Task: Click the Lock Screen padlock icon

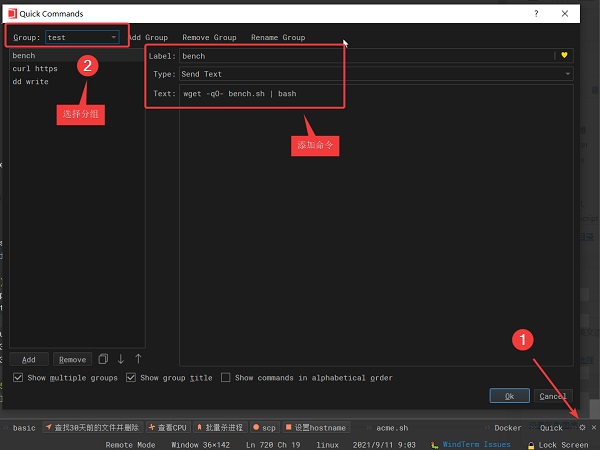Action: (x=531, y=443)
